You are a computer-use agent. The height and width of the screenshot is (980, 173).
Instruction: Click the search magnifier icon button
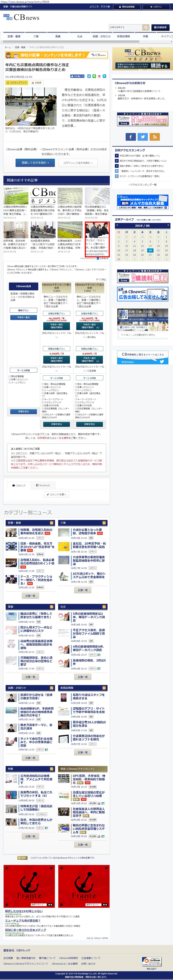point(146,27)
